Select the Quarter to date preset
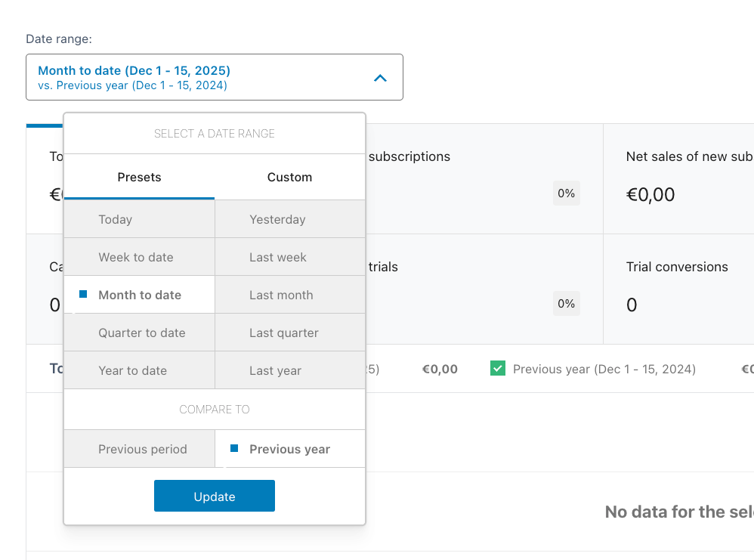The width and height of the screenshot is (754, 560). tap(139, 333)
